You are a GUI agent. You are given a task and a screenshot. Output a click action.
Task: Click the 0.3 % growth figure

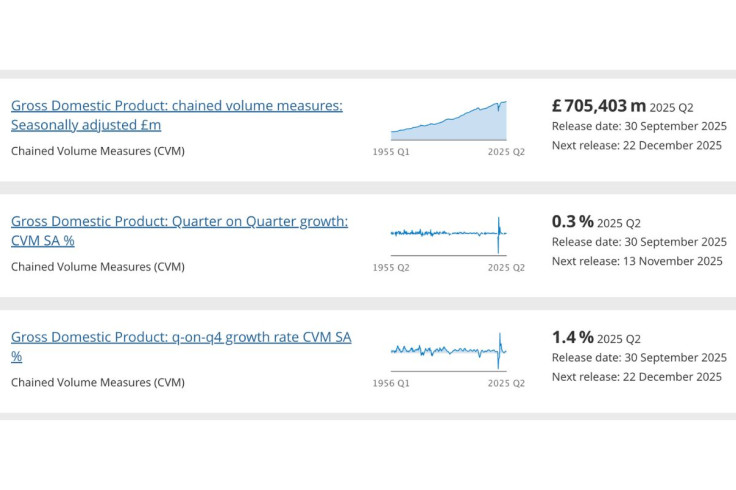click(x=572, y=222)
